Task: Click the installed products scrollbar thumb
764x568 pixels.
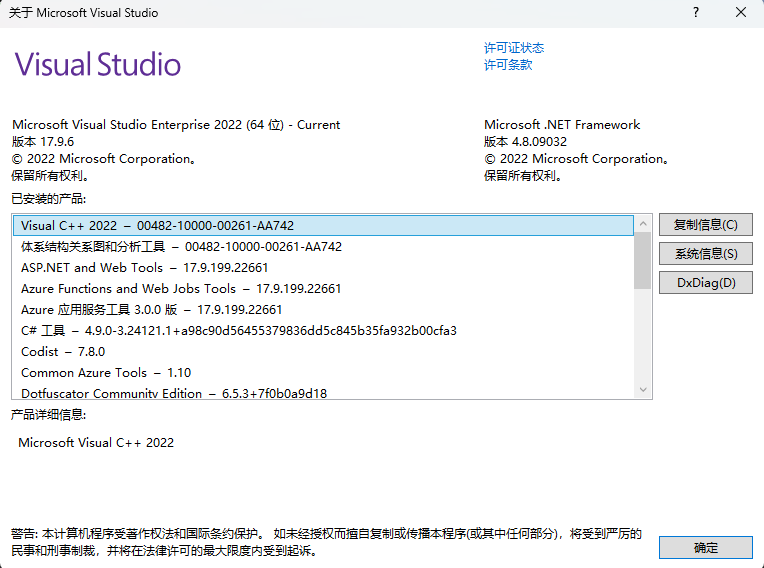Action: click(x=643, y=261)
